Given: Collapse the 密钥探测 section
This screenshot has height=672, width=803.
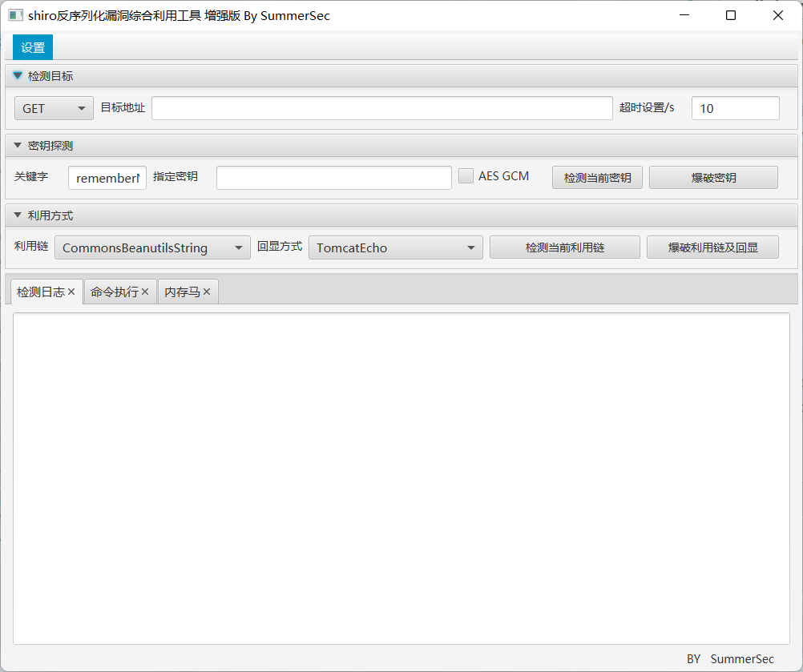Looking at the screenshot, I should pyautogui.click(x=18, y=146).
